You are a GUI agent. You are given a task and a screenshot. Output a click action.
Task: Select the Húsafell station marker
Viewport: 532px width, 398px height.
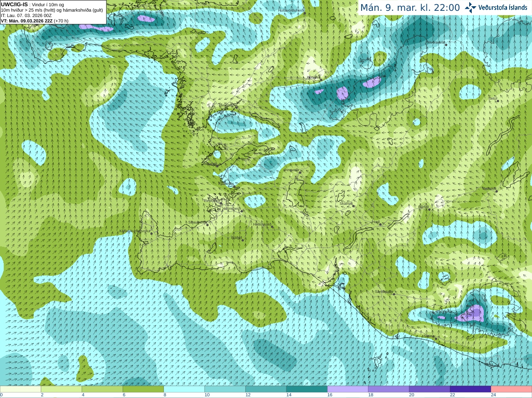point(320,79)
